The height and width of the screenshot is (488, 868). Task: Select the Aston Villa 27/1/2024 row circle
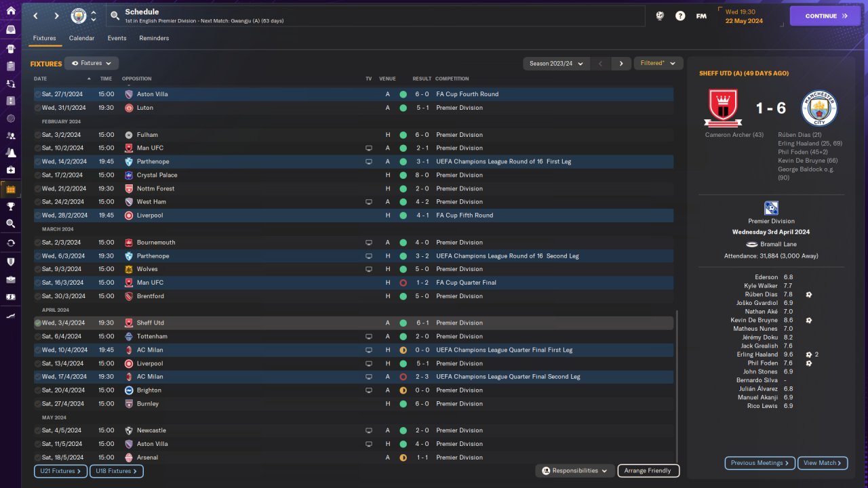tap(37, 94)
